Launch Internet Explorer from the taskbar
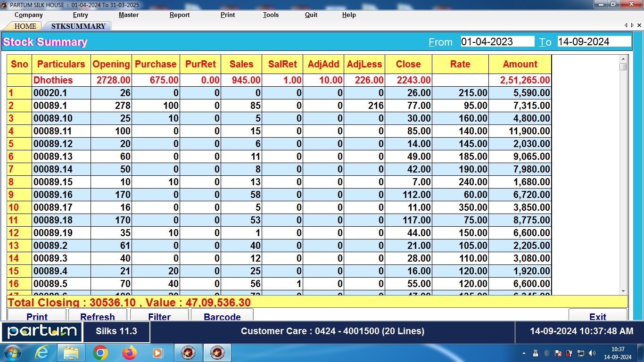 click(x=42, y=353)
